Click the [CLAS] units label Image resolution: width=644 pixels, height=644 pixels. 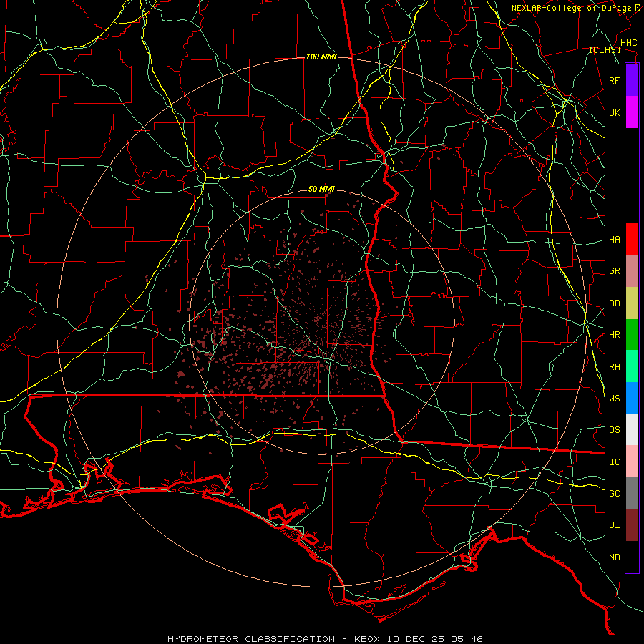tap(605, 49)
